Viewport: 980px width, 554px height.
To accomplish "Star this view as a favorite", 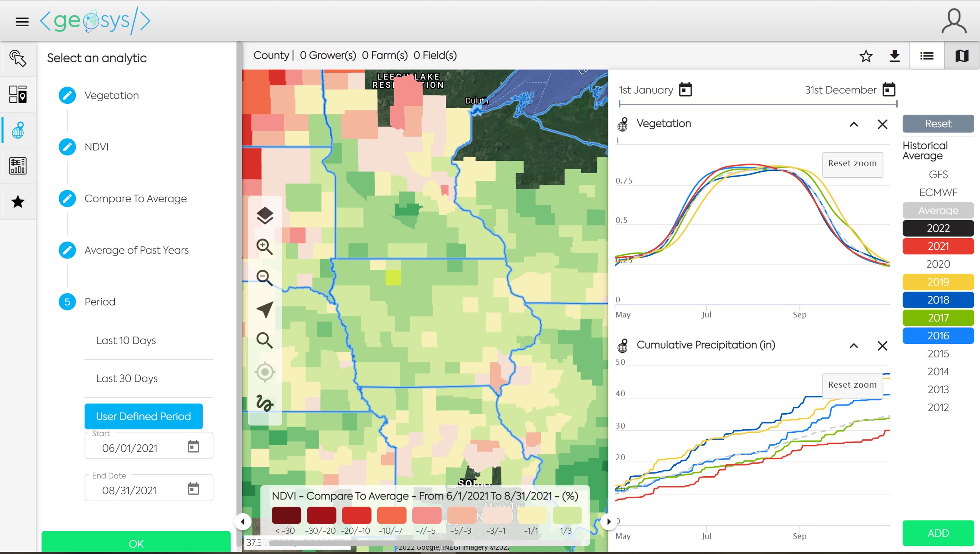I will pos(866,56).
